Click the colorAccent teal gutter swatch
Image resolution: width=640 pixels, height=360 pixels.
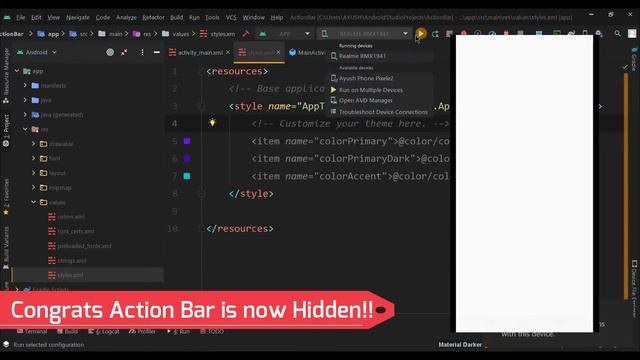[187, 176]
